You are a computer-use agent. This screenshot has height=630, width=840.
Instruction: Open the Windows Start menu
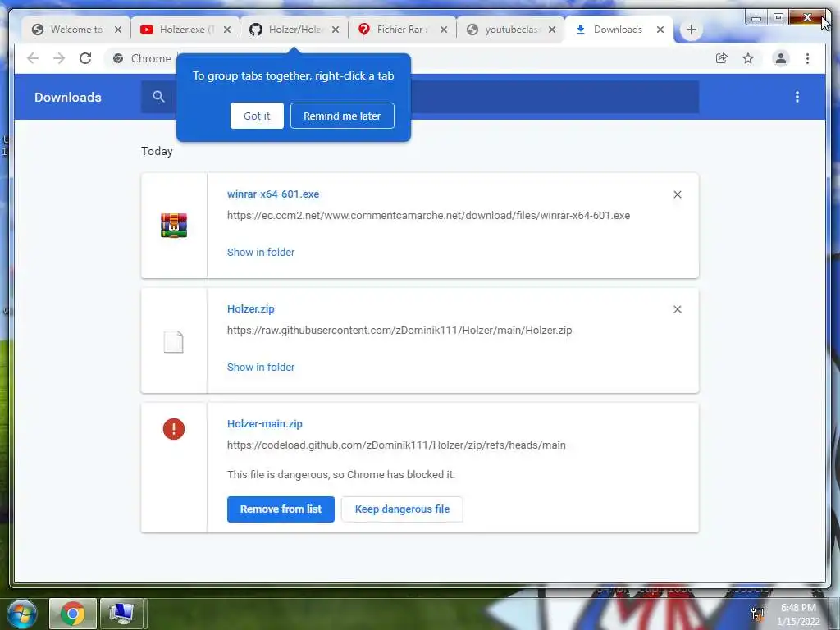[x=21, y=614]
